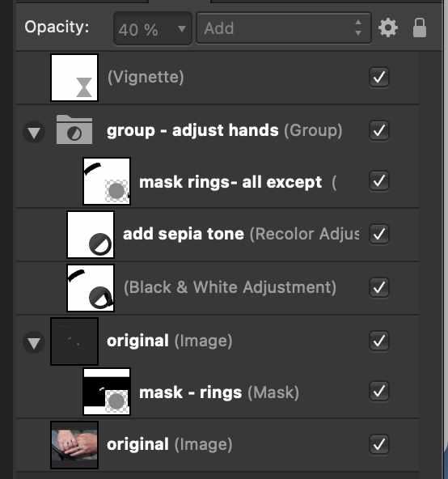Uncheck visibility for add sepia tone layer
The image size is (448, 479).
pyautogui.click(x=378, y=234)
